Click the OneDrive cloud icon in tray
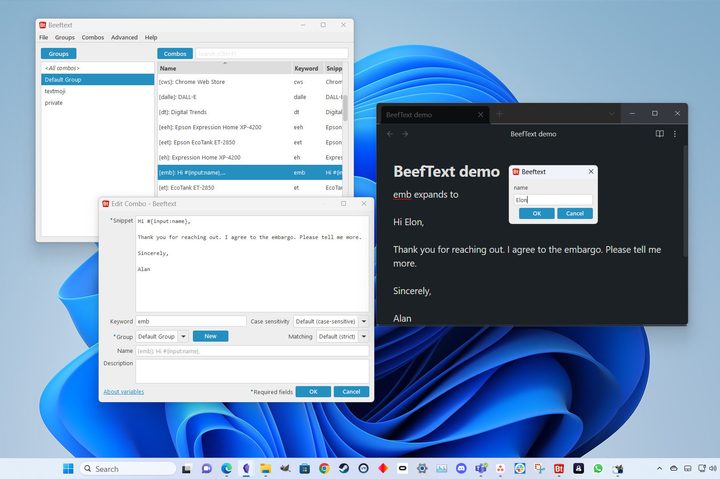The image size is (720, 479). coord(674,468)
